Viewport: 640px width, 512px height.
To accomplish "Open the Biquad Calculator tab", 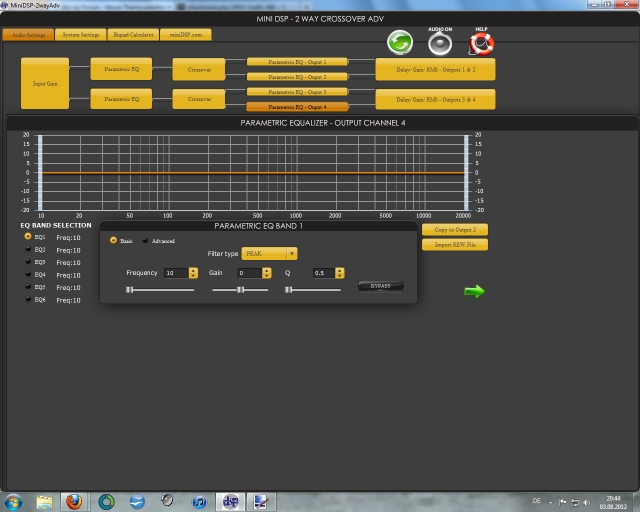I will pyautogui.click(x=133, y=35).
